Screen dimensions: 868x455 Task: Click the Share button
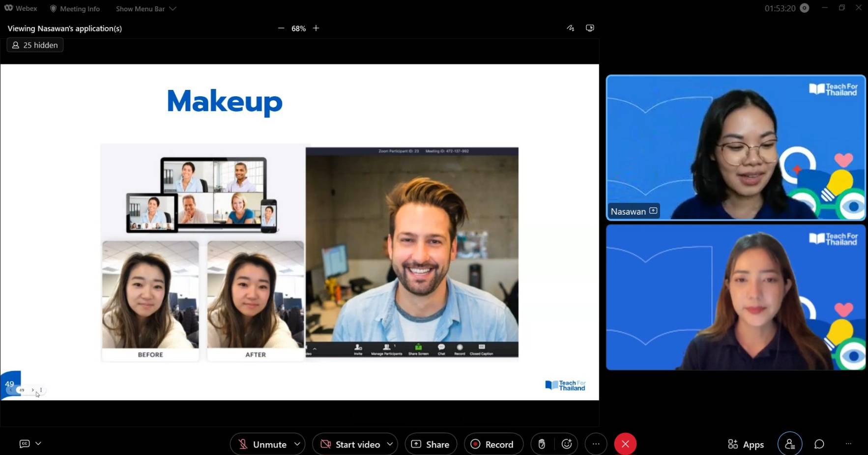tap(431, 444)
